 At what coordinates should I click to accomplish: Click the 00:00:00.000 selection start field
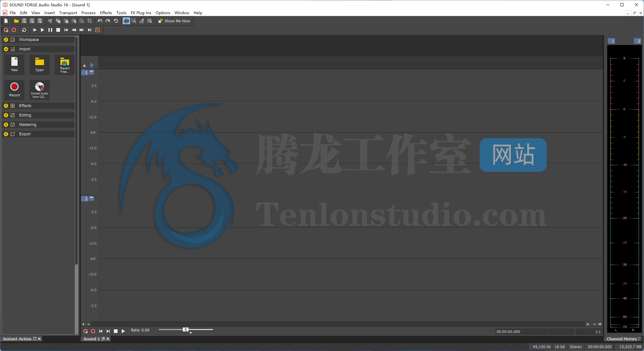pos(508,331)
